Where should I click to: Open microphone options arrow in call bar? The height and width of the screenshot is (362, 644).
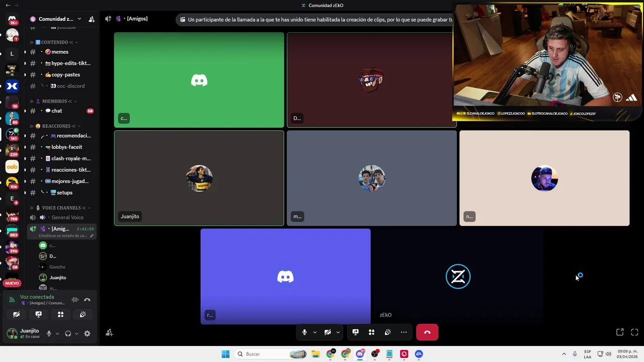point(315,332)
